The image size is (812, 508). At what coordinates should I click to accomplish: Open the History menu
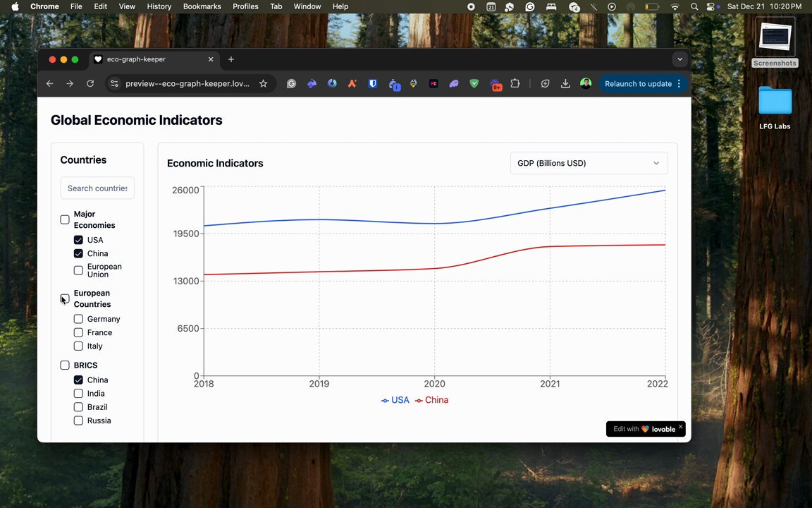point(159,7)
